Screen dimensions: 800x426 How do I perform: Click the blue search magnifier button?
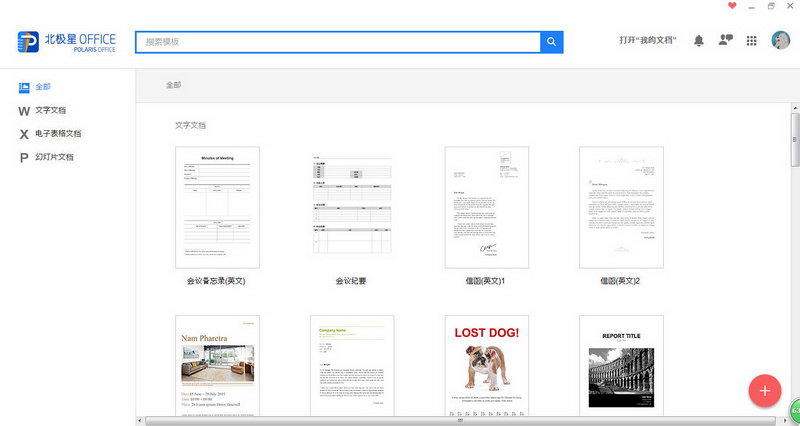click(552, 42)
